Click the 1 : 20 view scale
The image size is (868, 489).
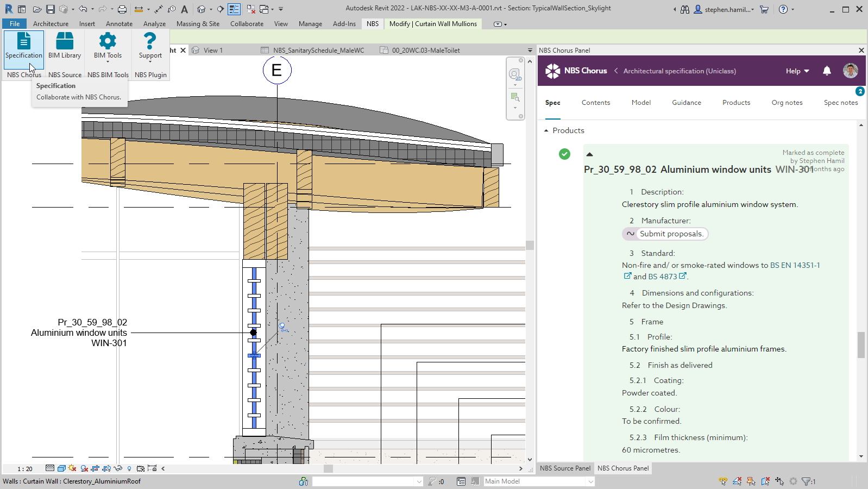pos(25,469)
